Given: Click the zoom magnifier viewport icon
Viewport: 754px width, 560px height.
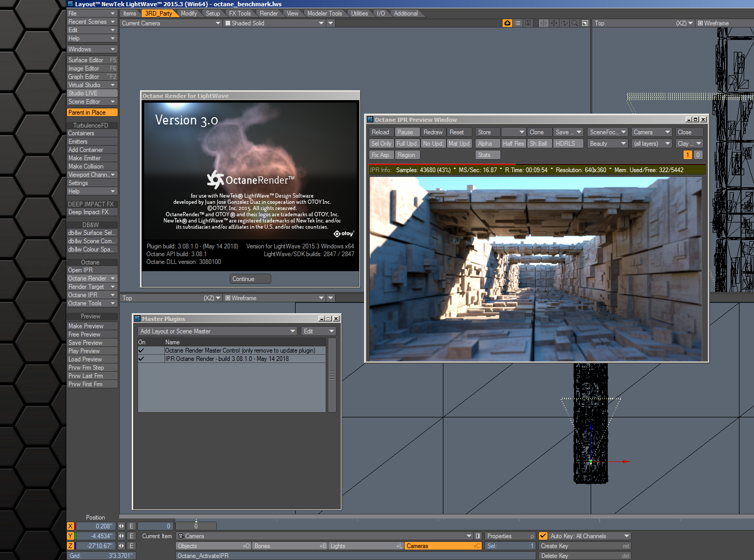Looking at the screenshot, I should (x=575, y=23).
